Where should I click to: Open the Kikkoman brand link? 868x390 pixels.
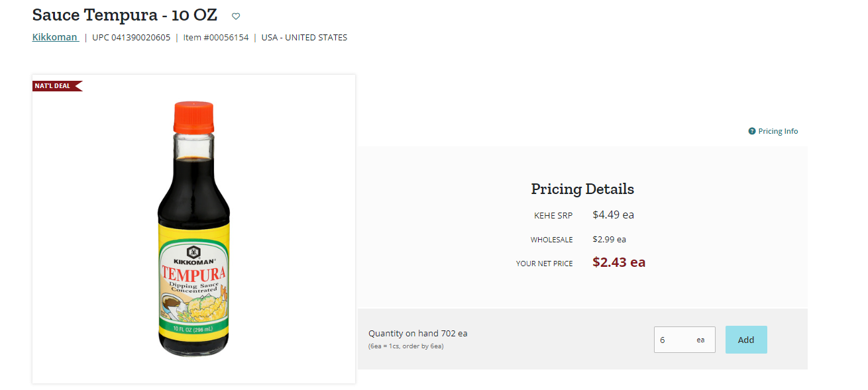(x=55, y=37)
